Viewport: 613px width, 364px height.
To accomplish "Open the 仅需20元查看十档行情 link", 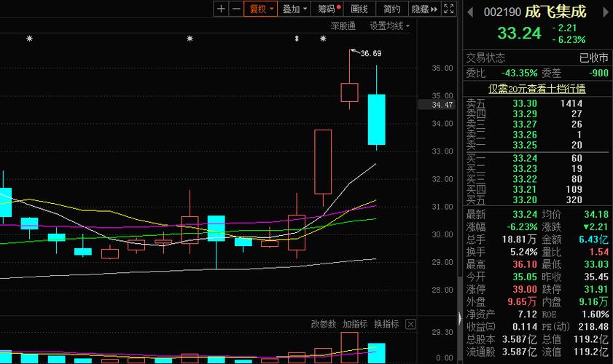I will [x=537, y=89].
